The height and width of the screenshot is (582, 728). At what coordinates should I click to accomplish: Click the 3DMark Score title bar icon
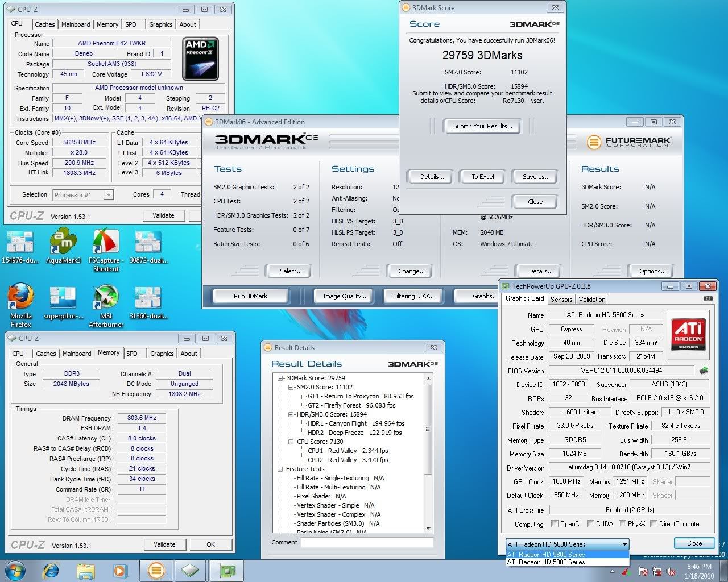click(406, 7)
